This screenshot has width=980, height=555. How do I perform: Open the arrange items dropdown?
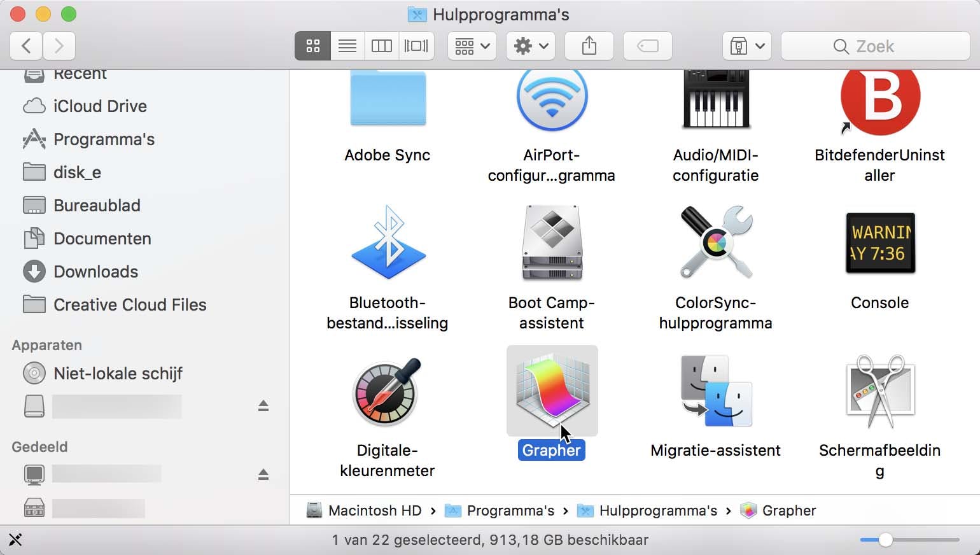coord(472,46)
